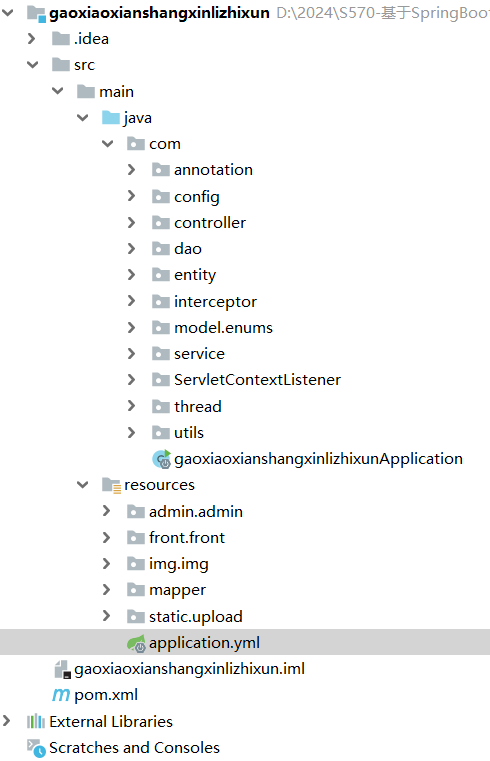Click the gaoxiaoxianshangxinlizhixun.iml file icon
The height and width of the screenshot is (761, 490).
[62, 669]
